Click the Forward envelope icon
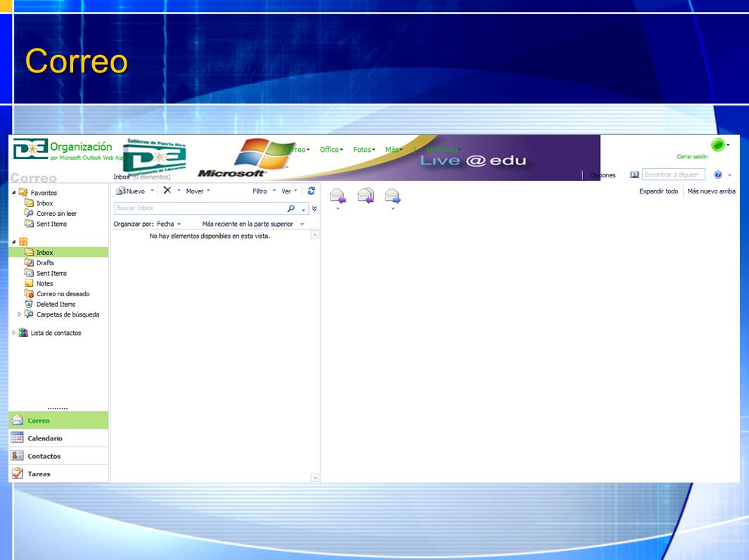This screenshot has width=749, height=560. click(392, 196)
